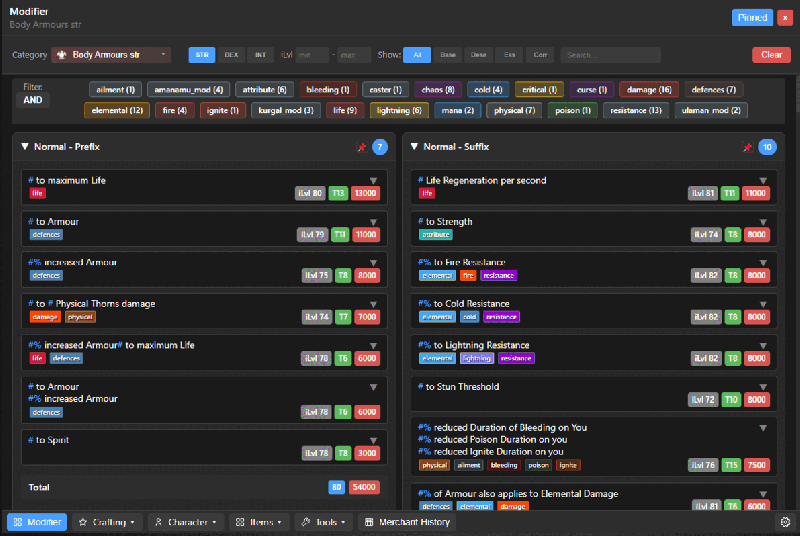800x536 pixels.
Task: Toggle the INT attribute filter
Action: pos(260,55)
